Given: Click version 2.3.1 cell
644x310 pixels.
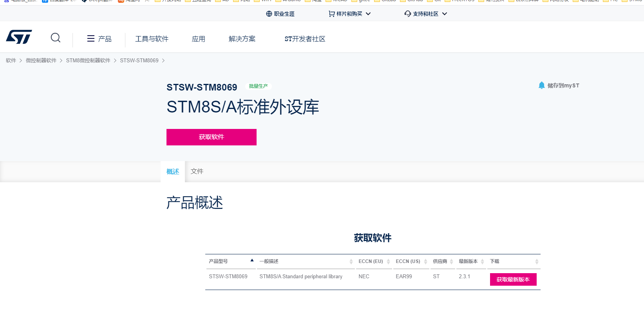Looking at the screenshot, I should coord(465,276).
